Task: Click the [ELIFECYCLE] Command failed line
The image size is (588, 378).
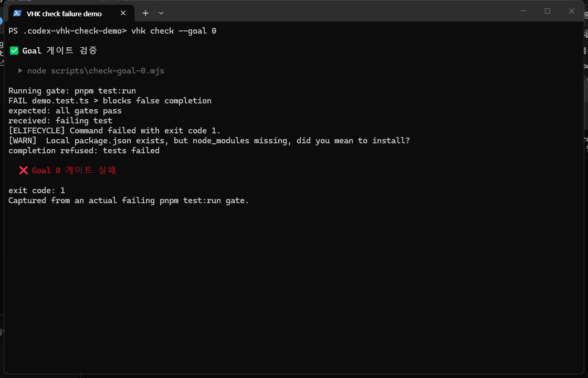Action: [114, 131]
